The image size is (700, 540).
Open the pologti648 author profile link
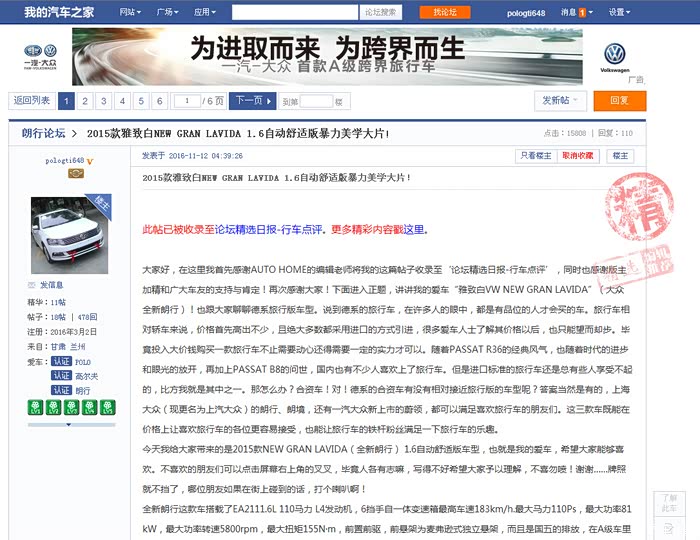tap(64, 160)
